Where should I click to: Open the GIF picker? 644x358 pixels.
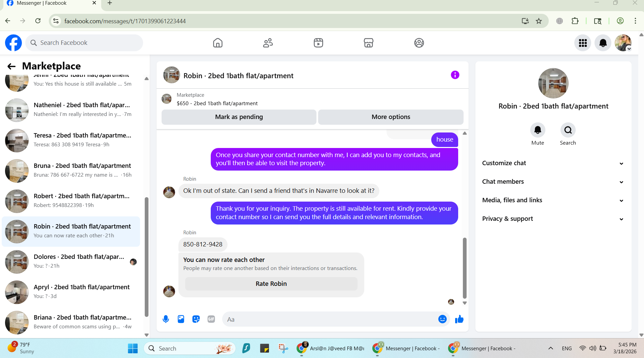[211, 319]
